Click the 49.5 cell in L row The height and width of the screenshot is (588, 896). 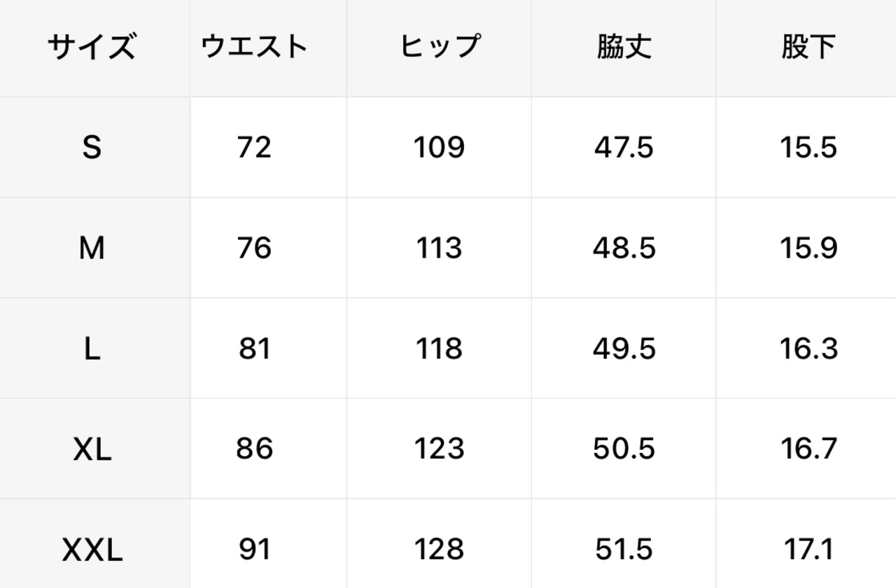pos(624,349)
